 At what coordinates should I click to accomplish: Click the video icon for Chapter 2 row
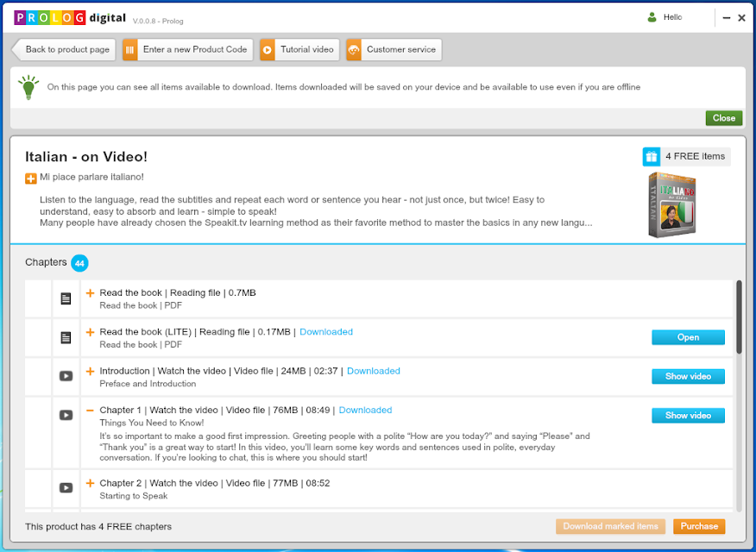(66, 488)
